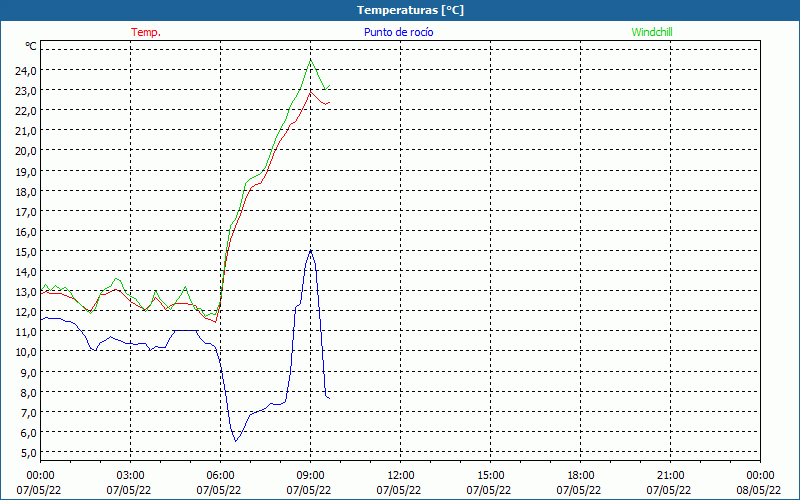Click the 8,0 y-axis value

(28, 392)
